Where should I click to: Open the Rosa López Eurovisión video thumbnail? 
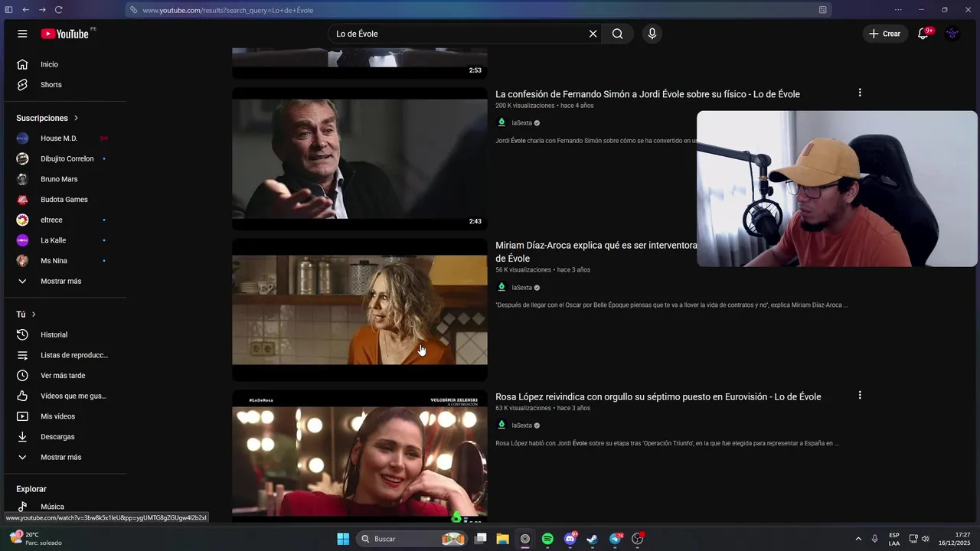pyautogui.click(x=360, y=456)
